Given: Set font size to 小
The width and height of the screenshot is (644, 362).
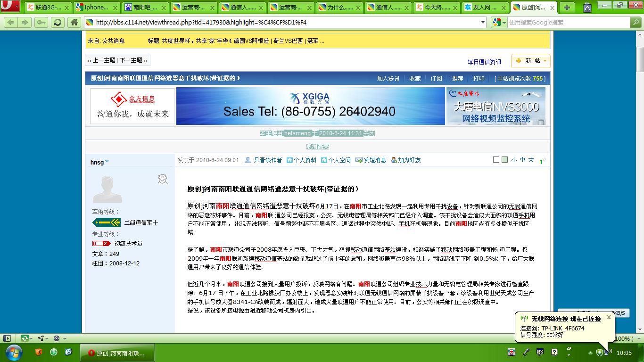Looking at the screenshot, I should point(514,160).
